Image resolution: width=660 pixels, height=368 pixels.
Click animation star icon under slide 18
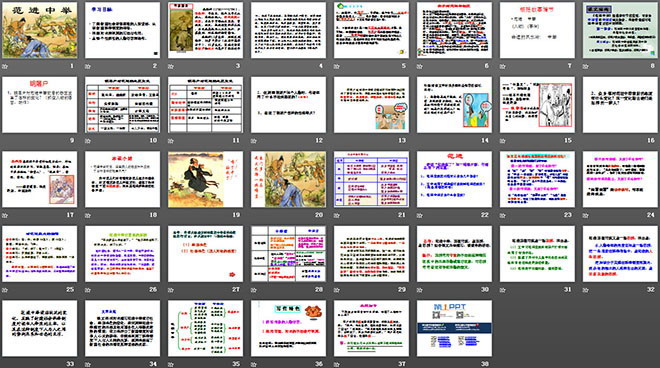[x=88, y=215]
